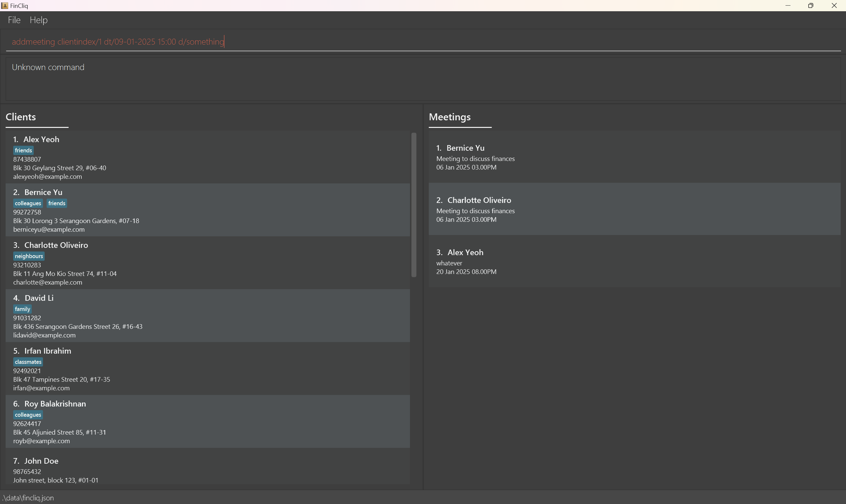Viewport: 846px width, 504px height.
Task: Click the Clients list vertical scrollbar
Action: tap(414, 205)
